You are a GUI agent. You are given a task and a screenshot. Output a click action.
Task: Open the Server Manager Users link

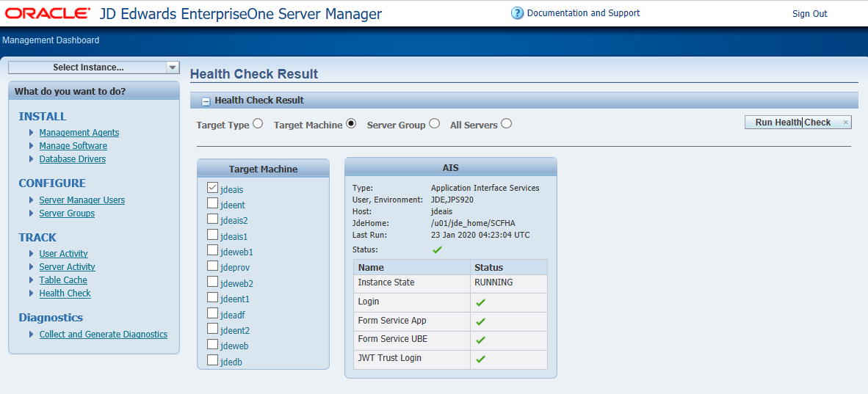pyautogui.click(x=82, y=200)
